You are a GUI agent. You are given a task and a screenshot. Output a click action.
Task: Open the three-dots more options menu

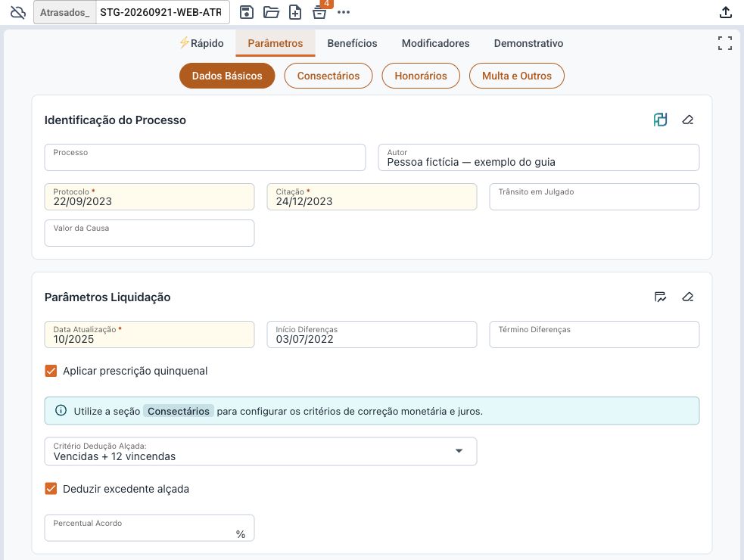pyautogui.click(x=344, y=12)
